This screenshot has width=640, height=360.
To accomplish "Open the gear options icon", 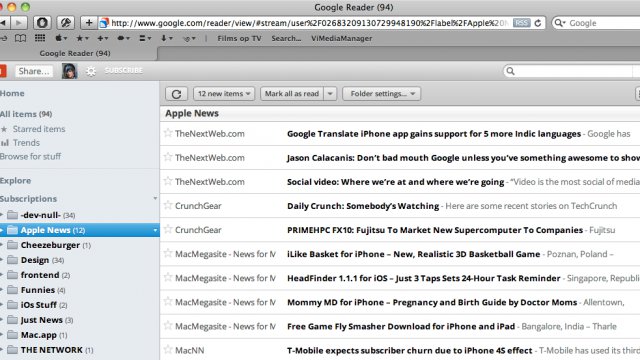I will coord(91,71).
